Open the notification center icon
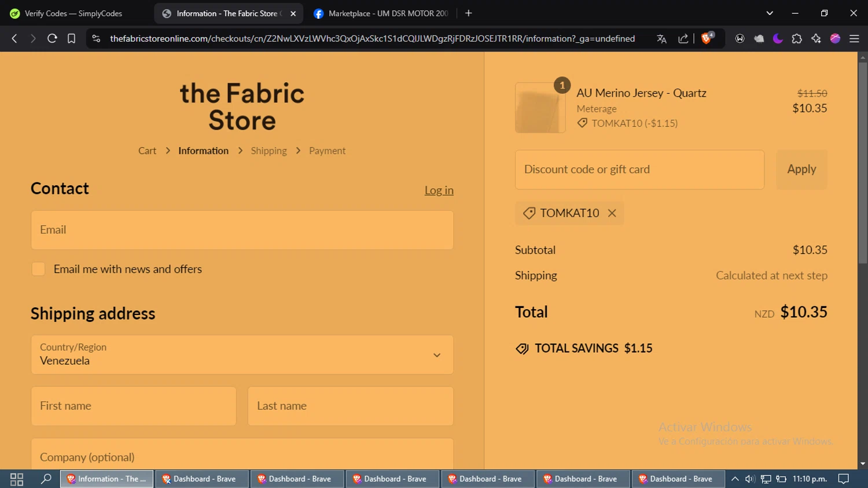Image resolution: width=868 pixels, height=488 pixels. [x=844, y=479]
